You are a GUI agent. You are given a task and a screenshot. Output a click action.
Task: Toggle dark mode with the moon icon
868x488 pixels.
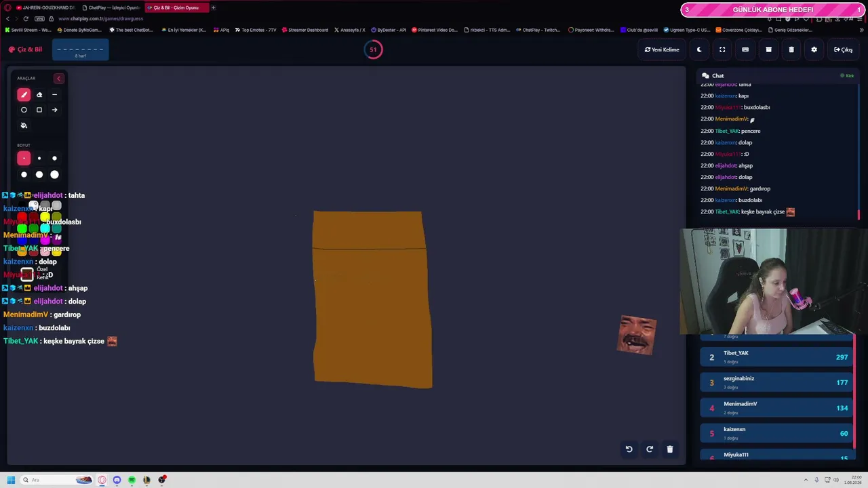699,49
